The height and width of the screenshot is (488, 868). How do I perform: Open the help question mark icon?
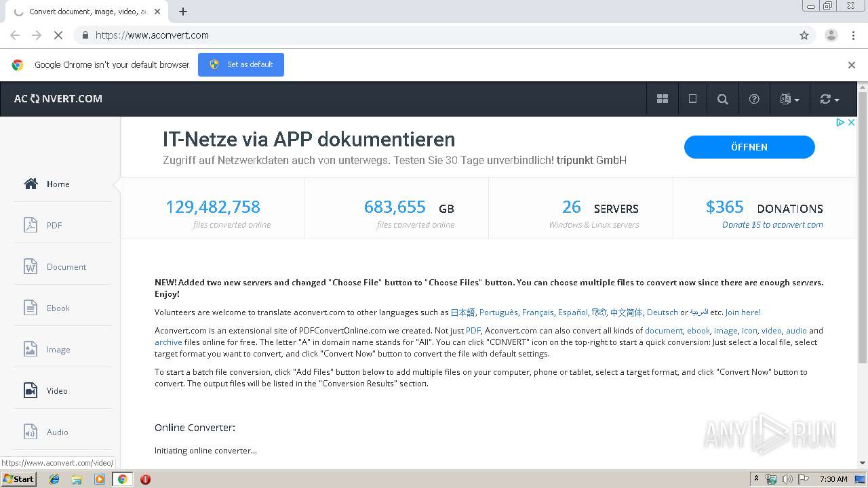(x=754, y=99)
